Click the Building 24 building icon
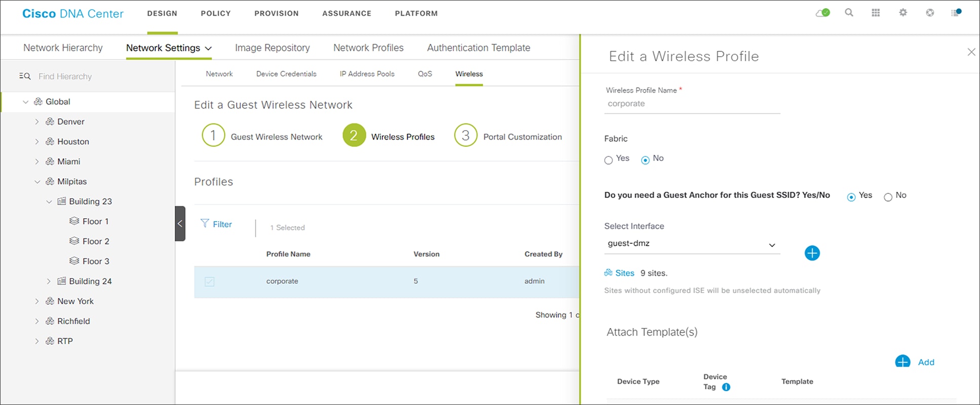Screen dimensions: 980x405 pyautogui.click(x=61, y=281)
